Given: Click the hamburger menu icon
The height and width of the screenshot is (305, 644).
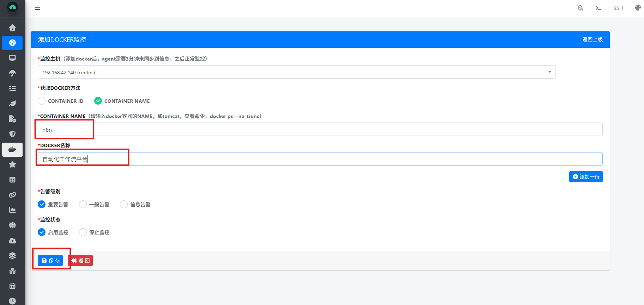Looking at the screenshot, I should pos(37,8).
